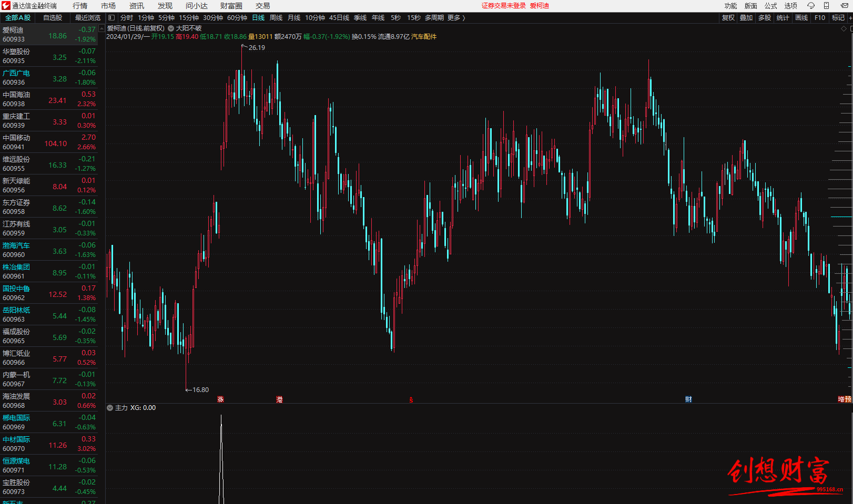Open F10 company info
The height and width of the screenshot is (504, 853).
[820, 18]
